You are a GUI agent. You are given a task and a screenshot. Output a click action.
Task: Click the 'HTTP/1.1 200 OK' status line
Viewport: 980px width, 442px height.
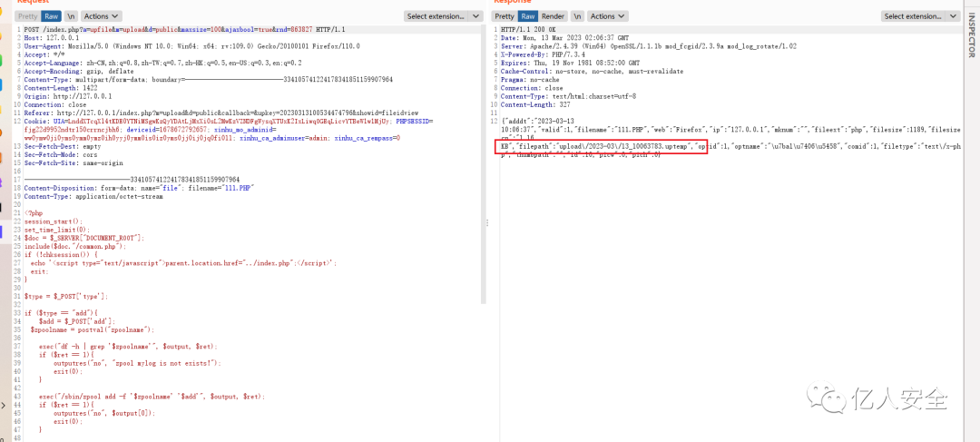tap(527, 29)
